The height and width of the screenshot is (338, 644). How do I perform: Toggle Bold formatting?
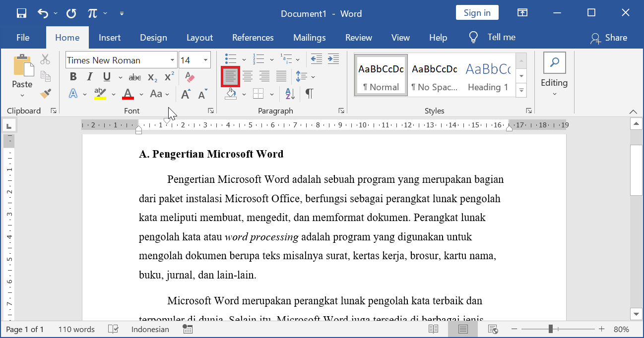click(x=73, y=77)
